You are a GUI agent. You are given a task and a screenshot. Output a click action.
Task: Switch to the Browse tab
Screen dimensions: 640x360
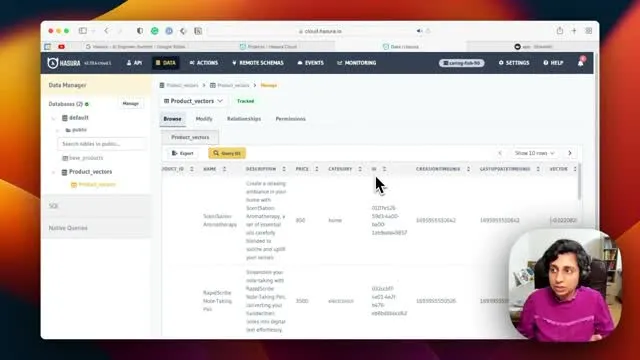click(172, 119)
